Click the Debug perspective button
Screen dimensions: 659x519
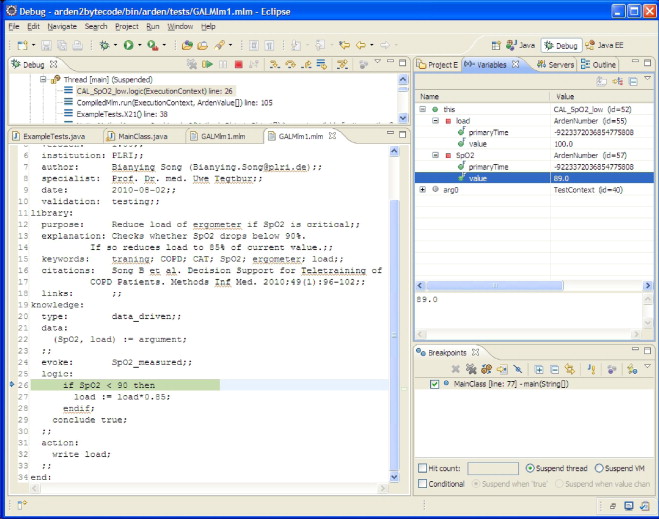(x=561, y=45)
